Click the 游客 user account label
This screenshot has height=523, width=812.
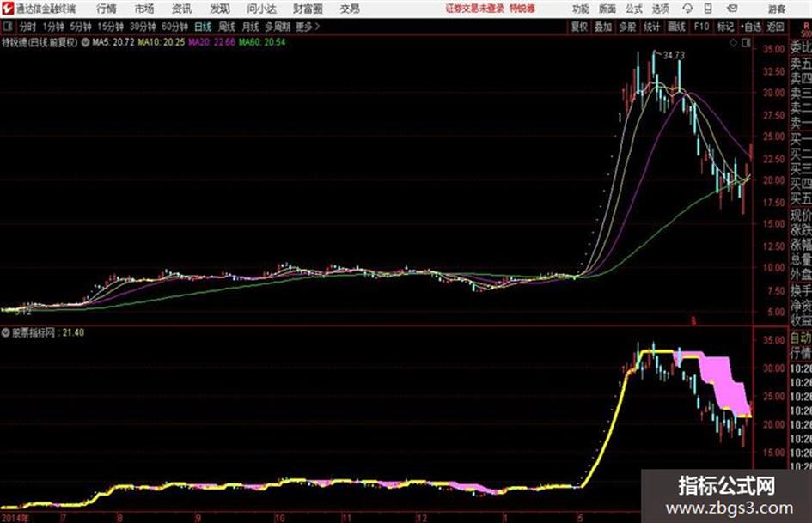point(777,9)
